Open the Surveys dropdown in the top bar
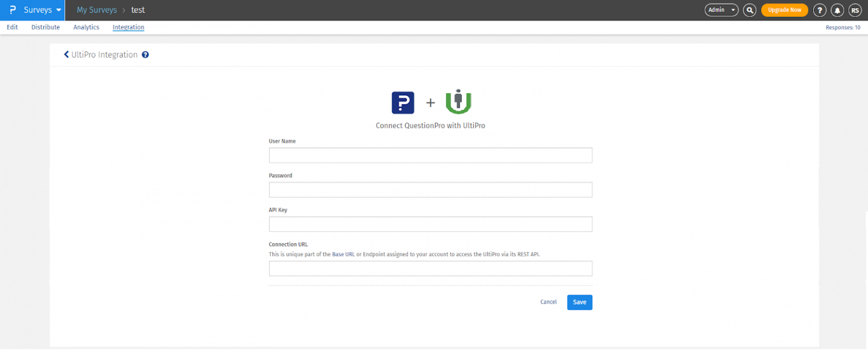This screenshot has width=868, height=350. tap(38, 10)
